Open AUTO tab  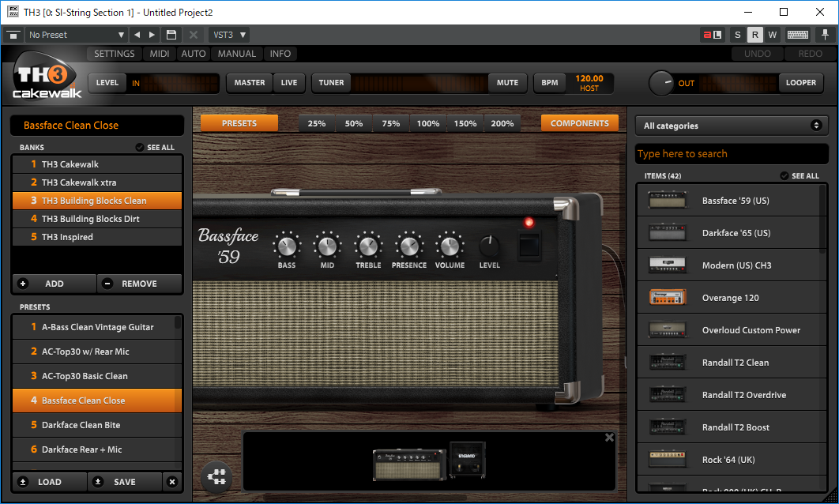(194, 54)
